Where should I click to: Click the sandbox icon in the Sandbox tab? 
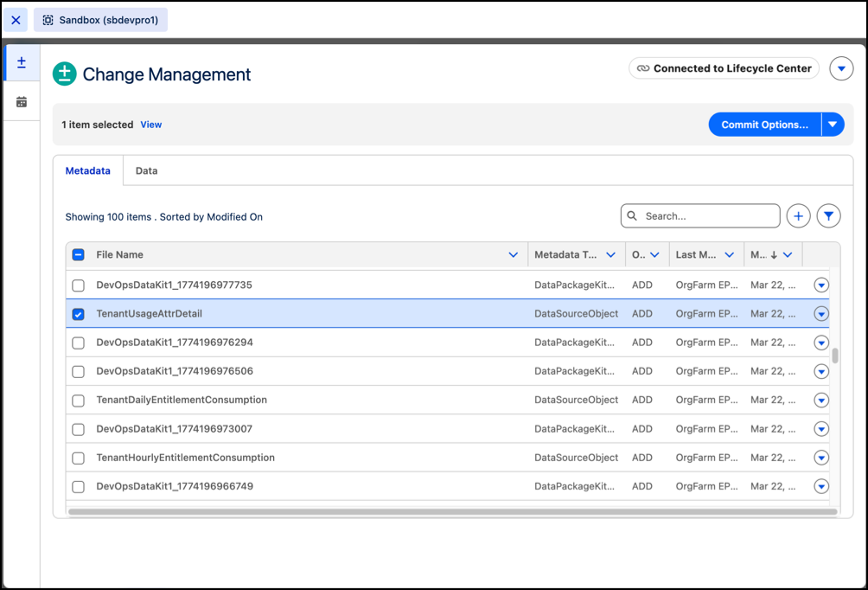pos(48,20)
